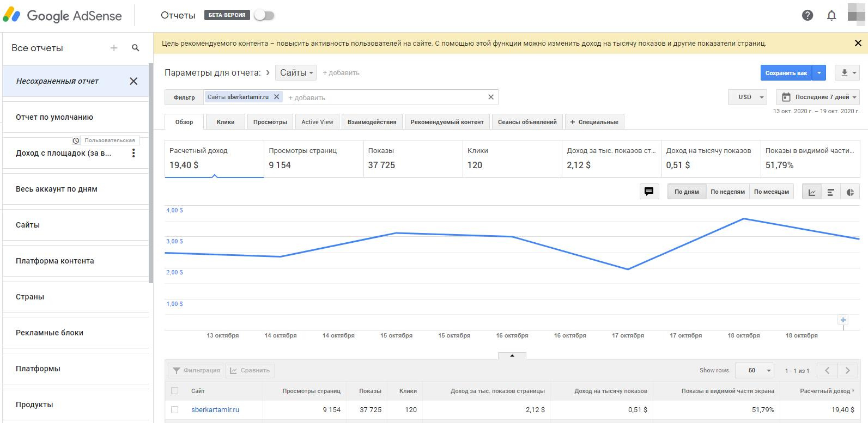
Task: Open the sberkartamir.ru site link
Action: (x=215, y=410)
